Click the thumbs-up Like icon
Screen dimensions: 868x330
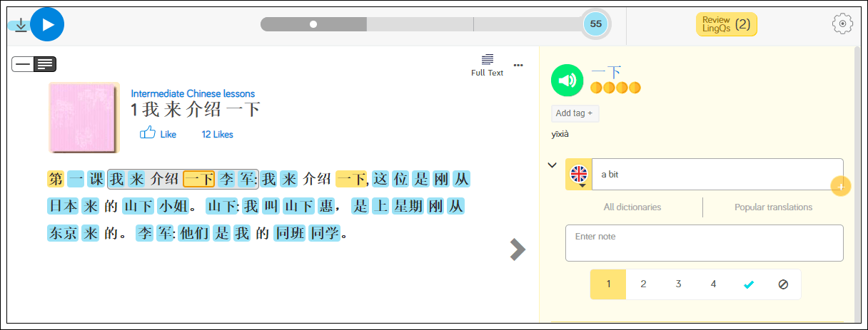click(x=148, y=133)
